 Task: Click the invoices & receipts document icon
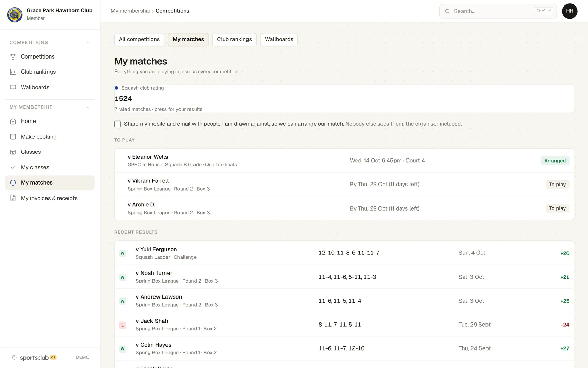[x=13, y=198]
